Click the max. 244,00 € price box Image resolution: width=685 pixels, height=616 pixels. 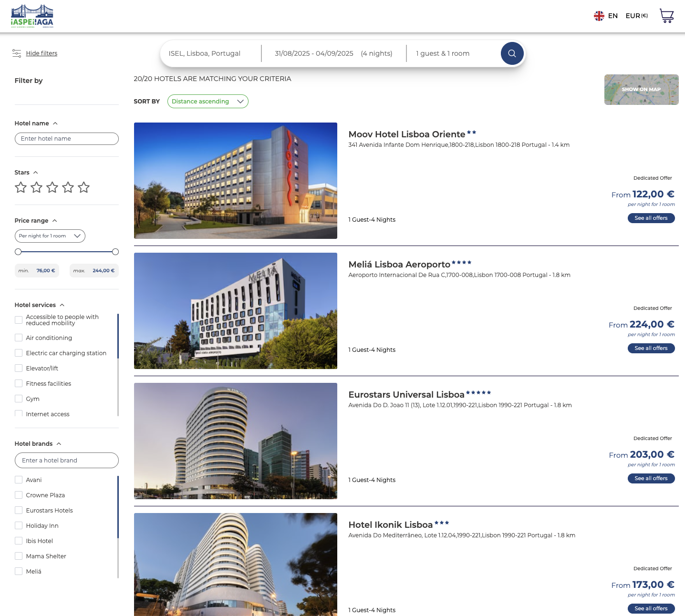94,270
